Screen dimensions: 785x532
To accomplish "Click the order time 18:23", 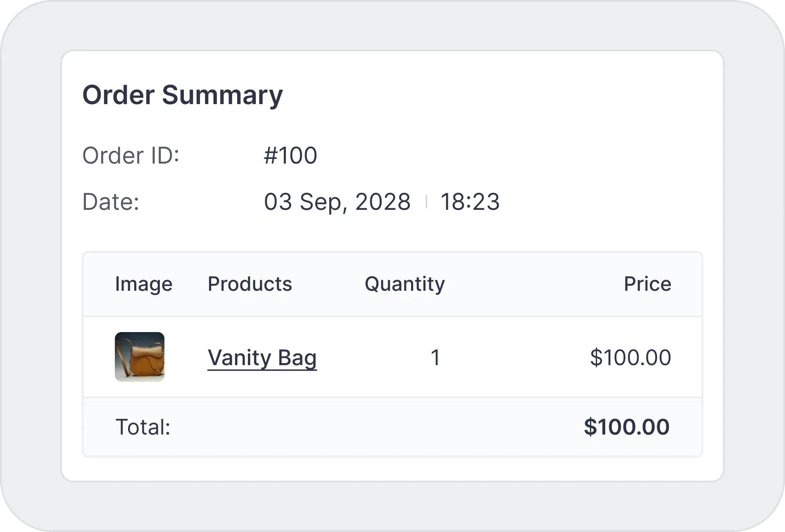I will [x=470, y=202].
